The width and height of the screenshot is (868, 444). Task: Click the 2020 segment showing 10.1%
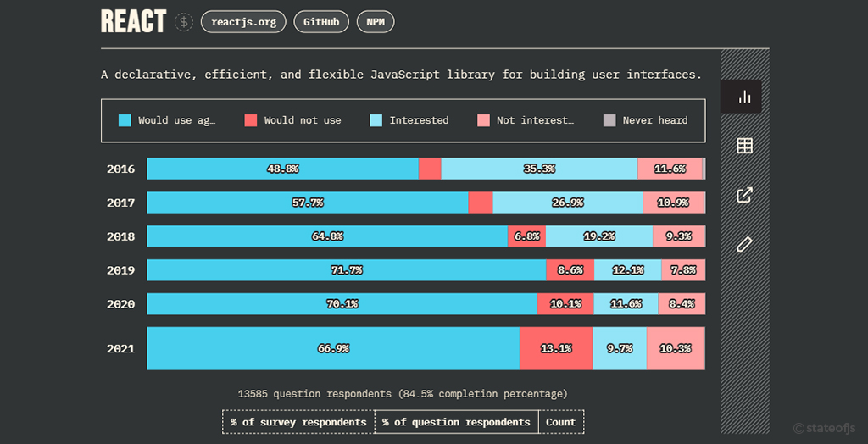(x=565, y=304)
